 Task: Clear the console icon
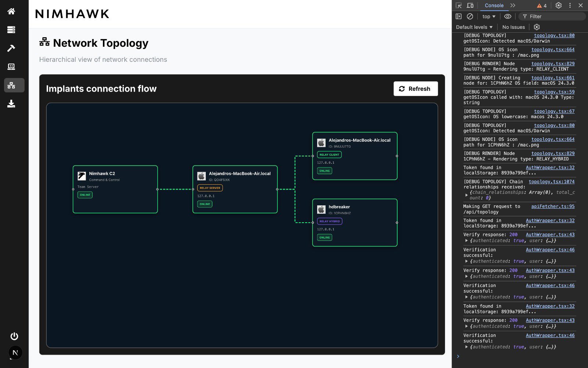point(470,16)
